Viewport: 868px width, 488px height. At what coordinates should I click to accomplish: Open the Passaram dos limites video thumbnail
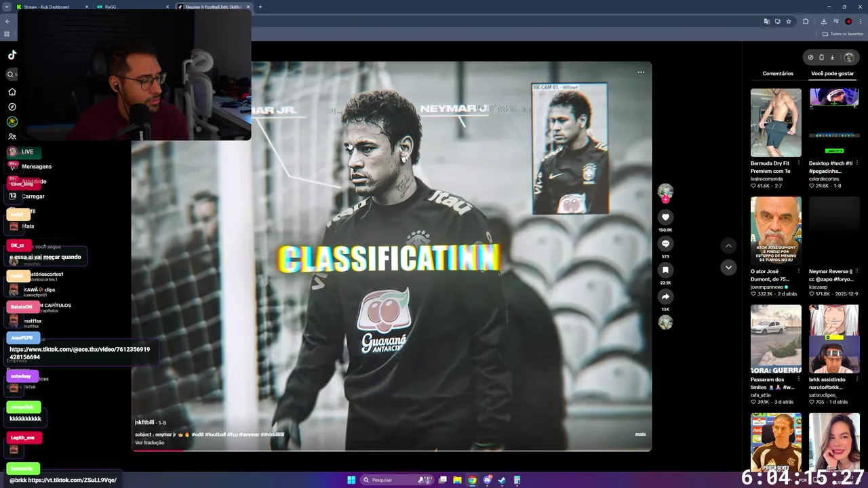(x=776, y=339)
